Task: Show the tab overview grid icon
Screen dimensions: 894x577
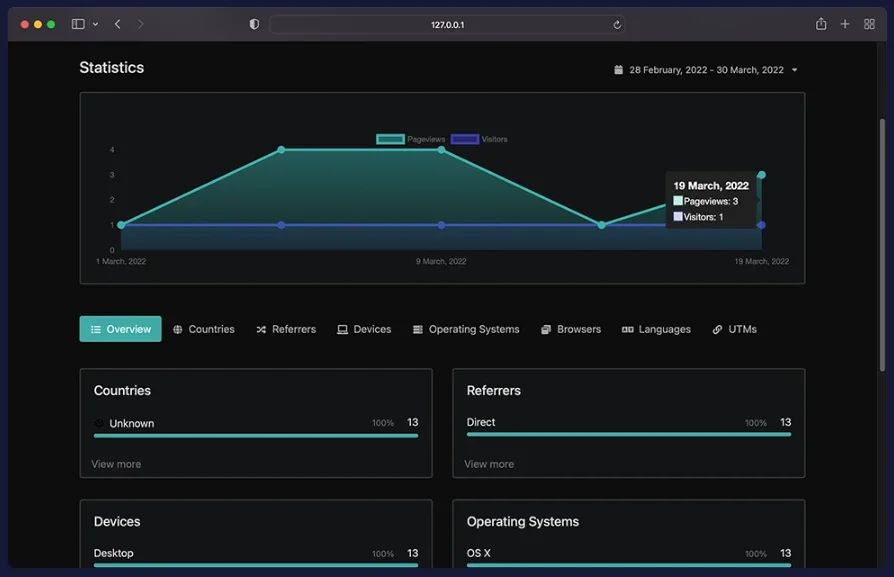Action: 869,24
